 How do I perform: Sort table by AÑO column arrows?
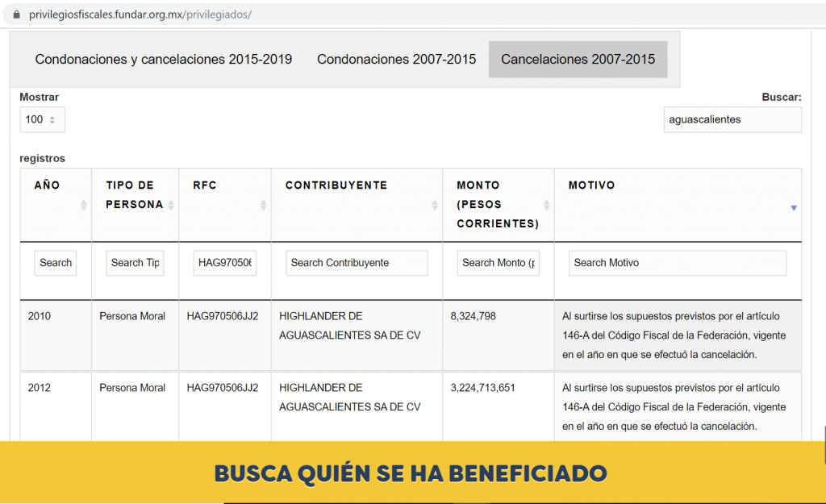click(x=84, y=206)
